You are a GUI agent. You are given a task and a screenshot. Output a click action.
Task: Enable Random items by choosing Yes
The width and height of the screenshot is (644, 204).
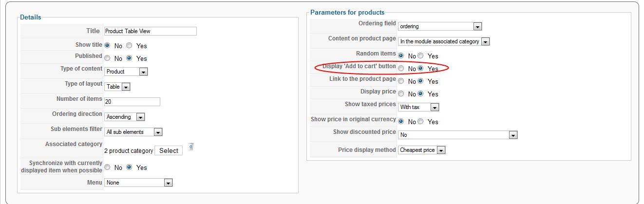420,56
